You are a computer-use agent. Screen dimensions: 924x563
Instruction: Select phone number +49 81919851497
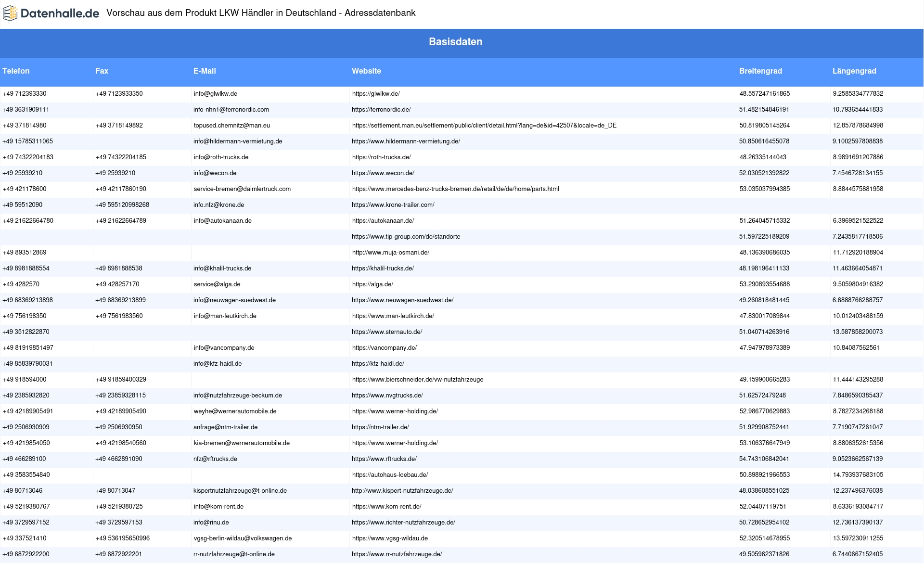point(28,348)
